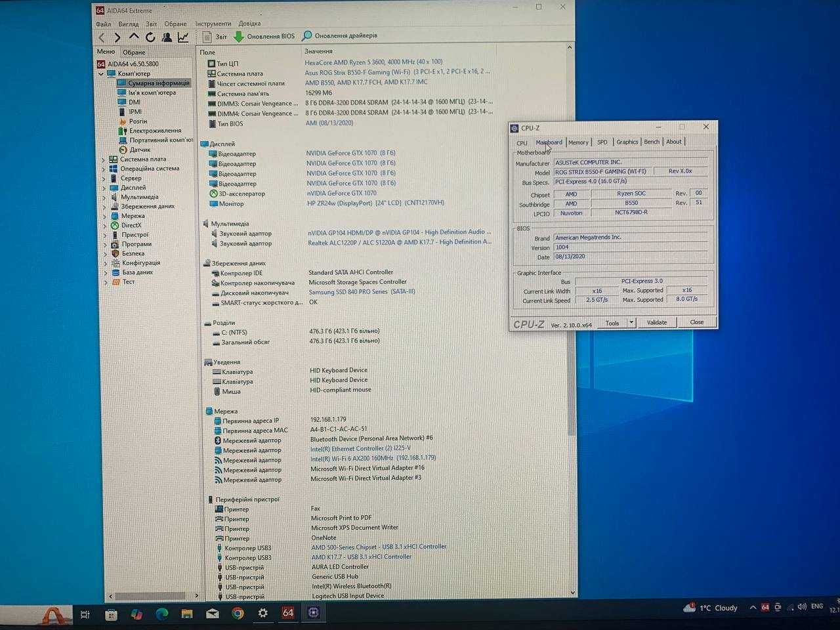The height and width of the screenshot is (630, 840).
Task: Click the up-level arrow in AIDA64 toolbar
Action: click(134, 37)
